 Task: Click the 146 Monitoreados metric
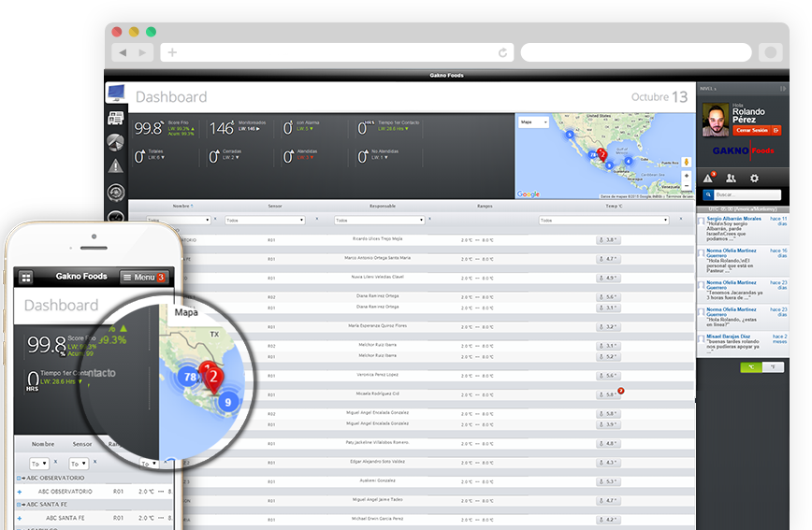point(238,128)
